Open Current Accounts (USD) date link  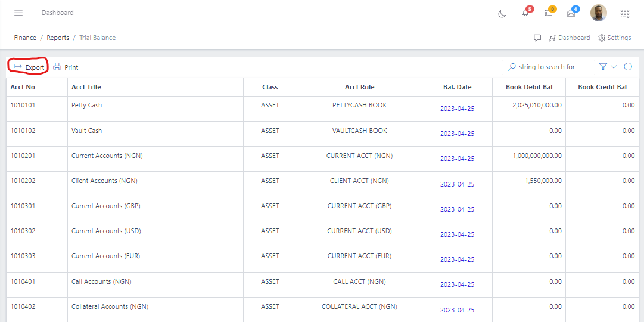pos(457,234)
